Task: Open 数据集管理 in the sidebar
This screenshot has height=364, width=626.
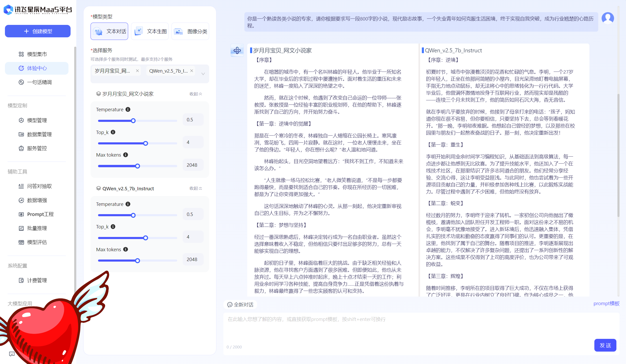Action: pyautogui.click(x=37, y=134)
